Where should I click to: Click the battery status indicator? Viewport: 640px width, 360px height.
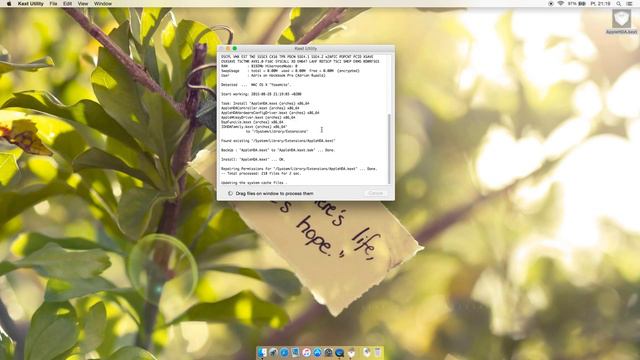point(577,3)
